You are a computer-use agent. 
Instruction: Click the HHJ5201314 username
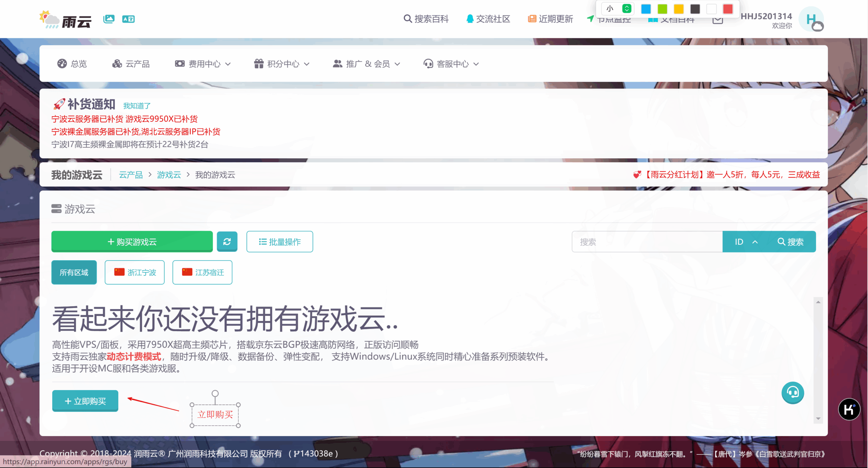(x=766, y=16)
